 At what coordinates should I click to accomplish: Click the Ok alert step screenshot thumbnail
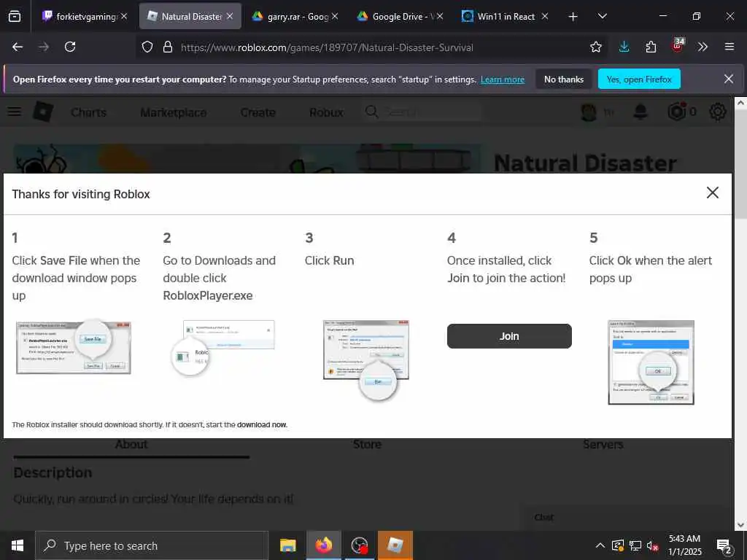pyautogui.click(x=651, y=362)
